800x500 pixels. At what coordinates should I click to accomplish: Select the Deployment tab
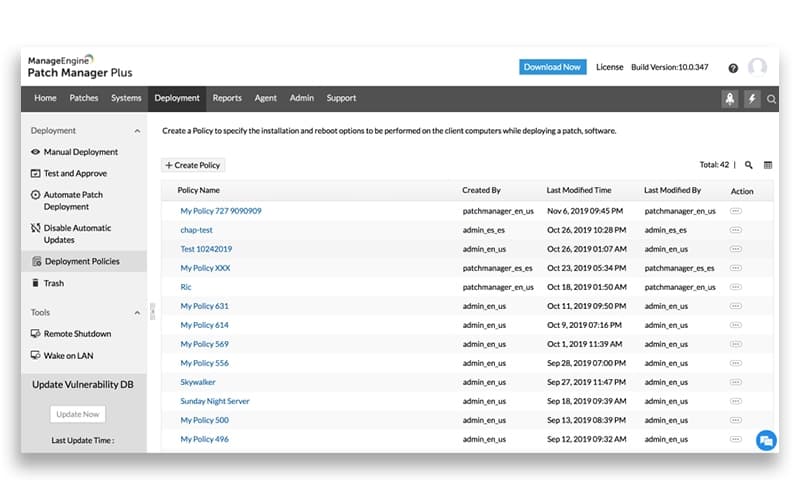(x=177, y=98)
